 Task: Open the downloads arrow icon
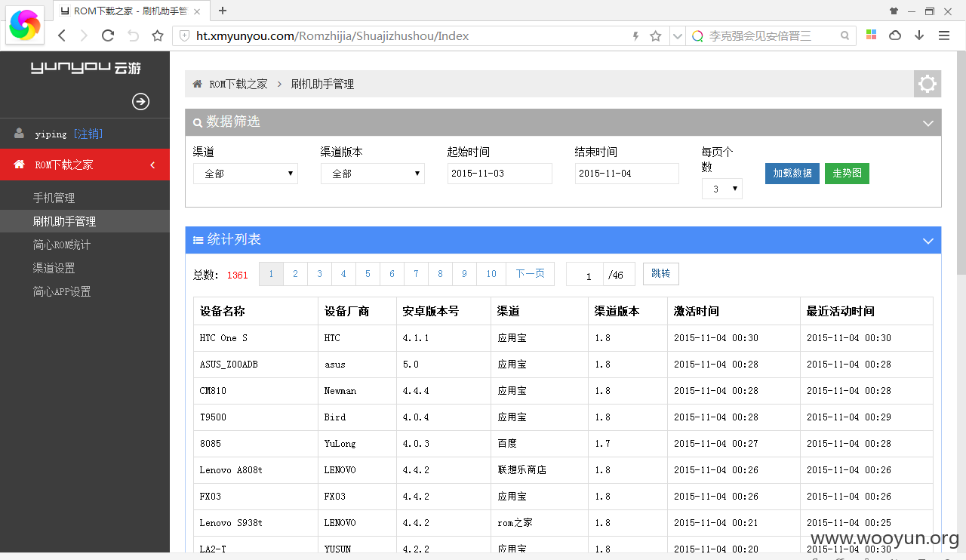point(919,35)
